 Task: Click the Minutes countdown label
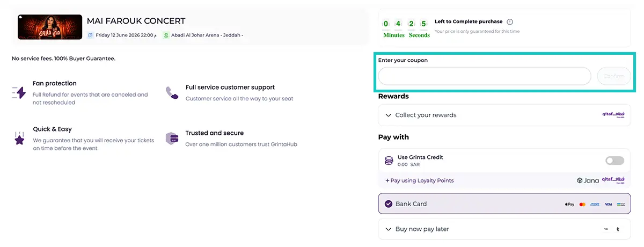coord(394,35)
